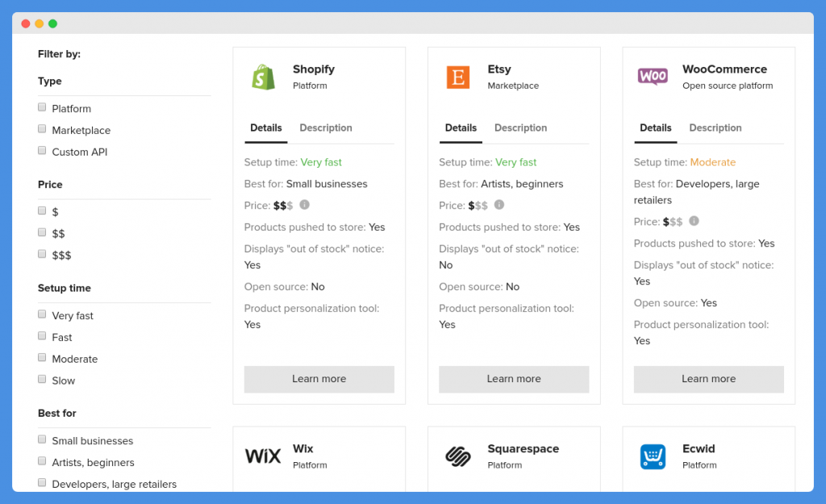The height and width of the screenshot is (504, 826).
Task: Click the Open source platform subtitle
Action: [x=728, y=85]
